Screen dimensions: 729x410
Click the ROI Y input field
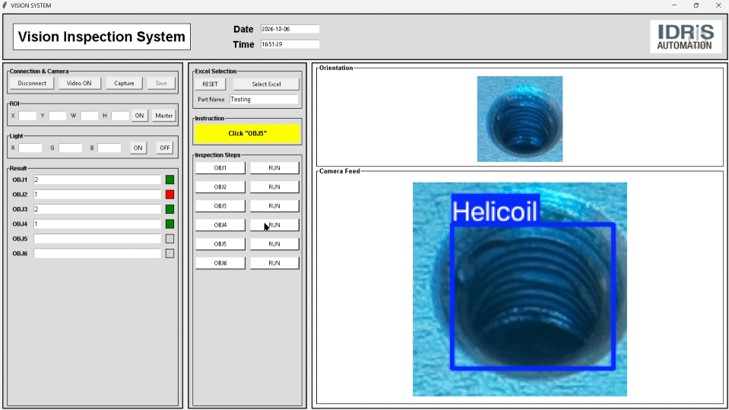(x=58, y=116)
